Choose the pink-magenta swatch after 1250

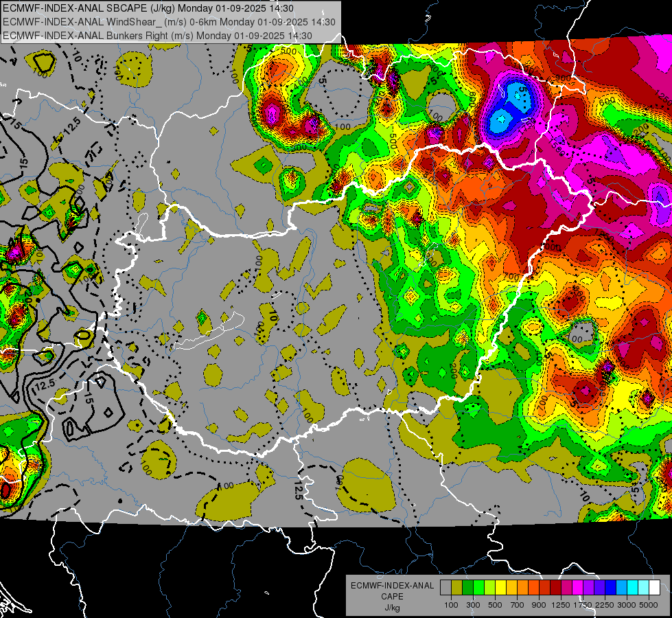click(x=566, y=588)
